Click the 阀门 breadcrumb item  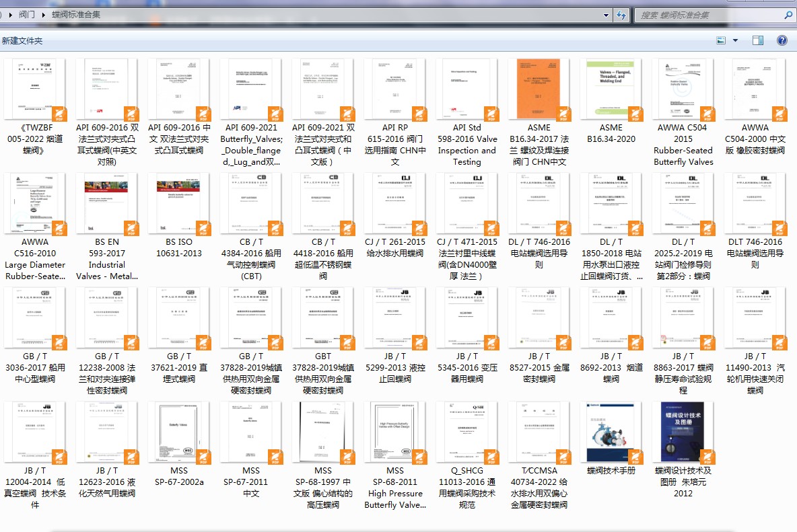pyautogui.click(x=27, y=15)
